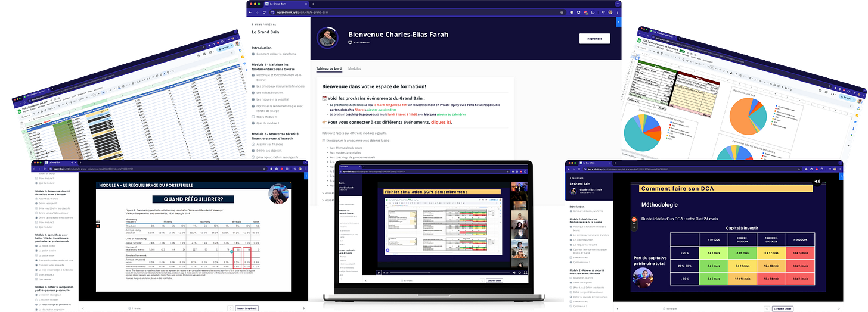The height and width of the screenshot is (312, 868).
Task: Click Reprendre button in top dashboard window
Action: pyautogui.click(x=594, y=39)
